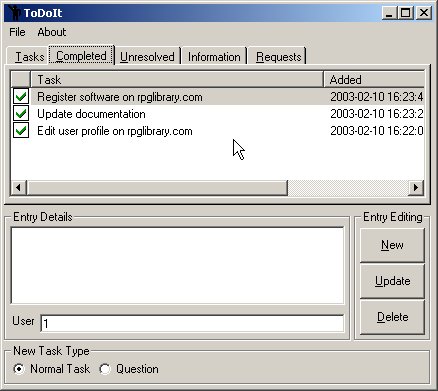438x391 pixels.
Task: Click in the User input field
Action: pyautogui.click(x=192, y=323)
